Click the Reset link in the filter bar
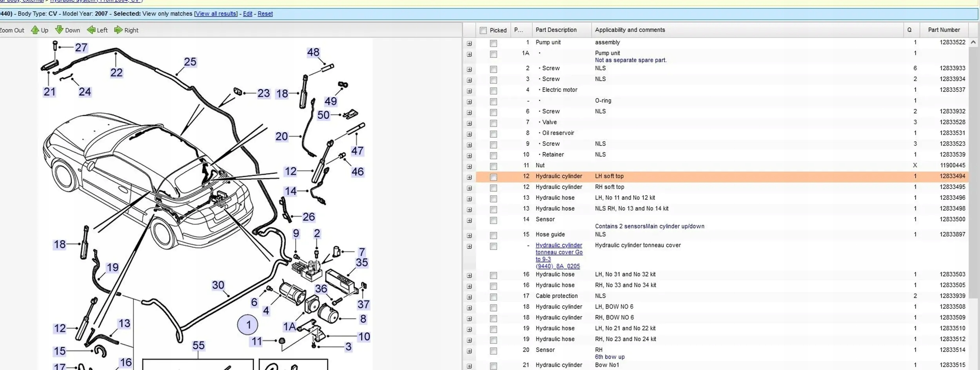Viewport: 980px width, 370px height. pyautogui.click(x=265, y=14)
